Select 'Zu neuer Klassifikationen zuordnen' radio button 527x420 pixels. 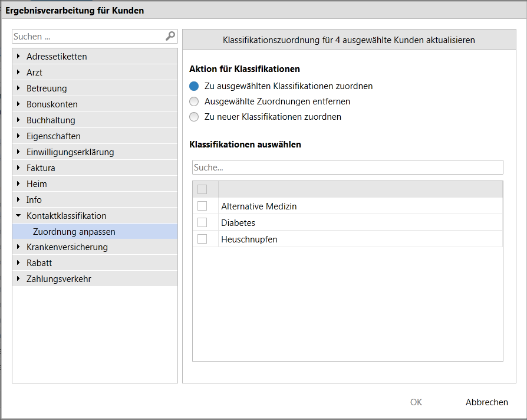pyautogui.click(x=194, y=117)
